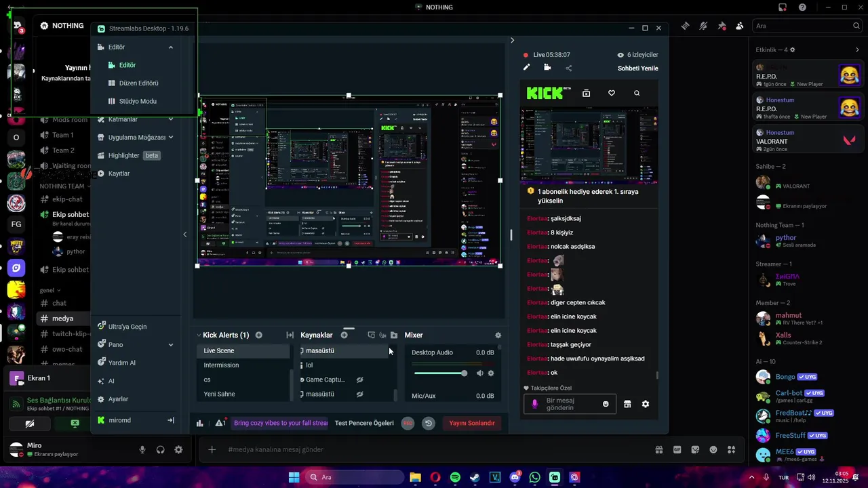The height and width of the screenshot is (488, 868).
Task: Mute microphone in Discord user panel
Action: click(x=142, y=449)
